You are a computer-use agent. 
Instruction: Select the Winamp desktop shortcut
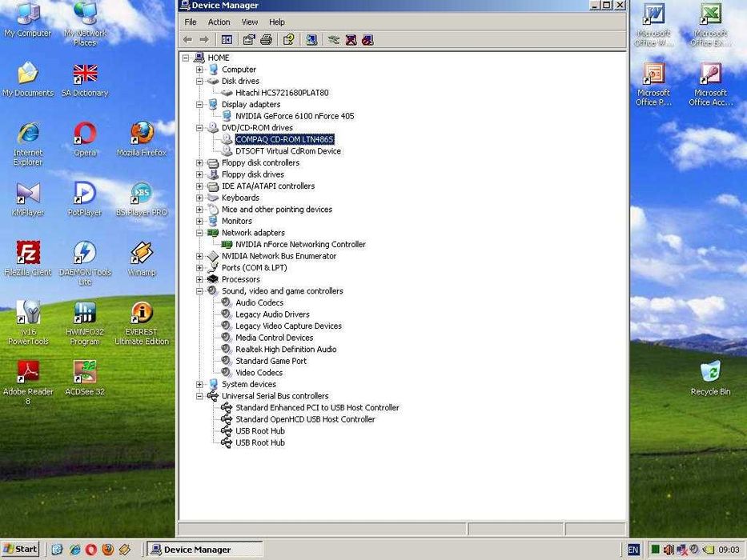[142, 259]
